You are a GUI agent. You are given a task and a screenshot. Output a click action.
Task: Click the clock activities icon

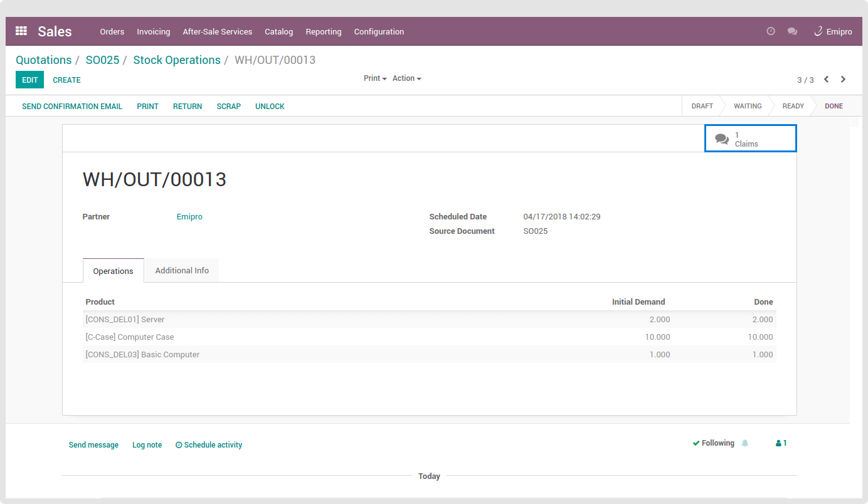click(771, 31)
